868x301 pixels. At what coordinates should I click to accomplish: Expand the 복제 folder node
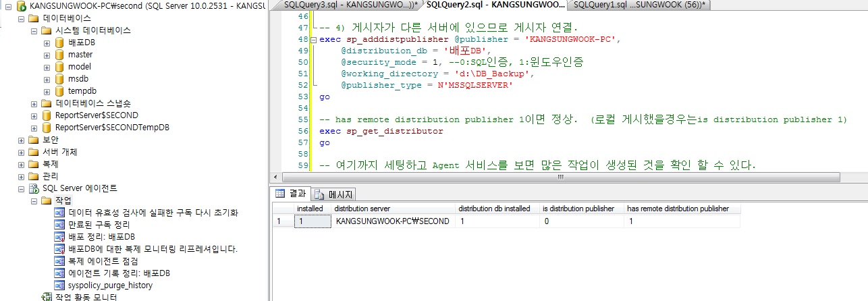[x=20, y=164]
